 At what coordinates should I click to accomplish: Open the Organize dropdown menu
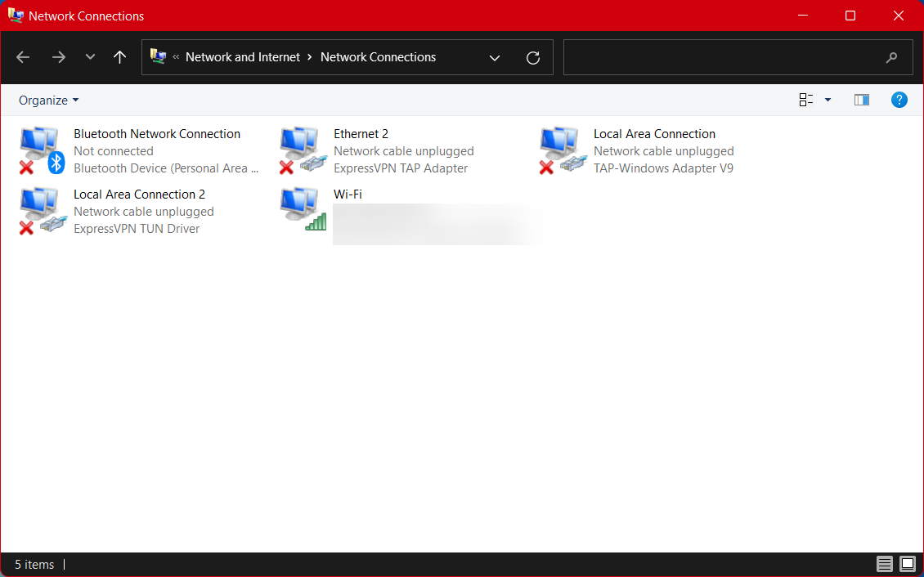click(x=49, y=100)
